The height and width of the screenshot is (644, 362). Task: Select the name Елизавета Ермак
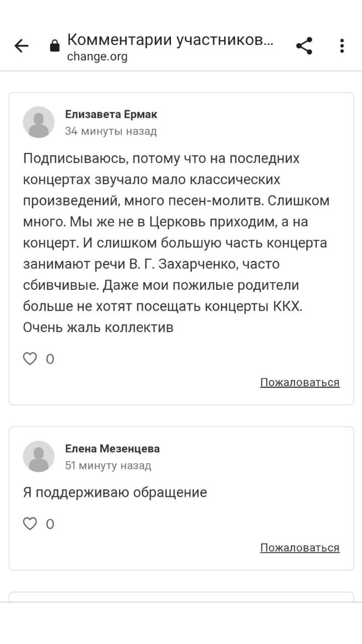tap(111, 114)
